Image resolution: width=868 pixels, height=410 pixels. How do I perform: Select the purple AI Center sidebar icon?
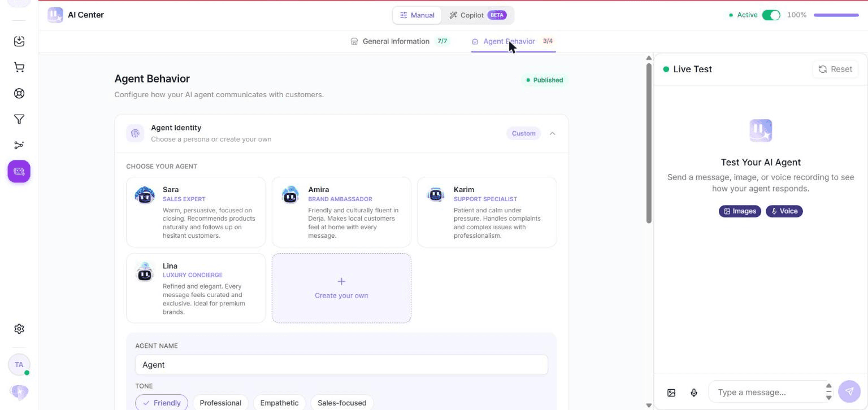coord(19,171)
